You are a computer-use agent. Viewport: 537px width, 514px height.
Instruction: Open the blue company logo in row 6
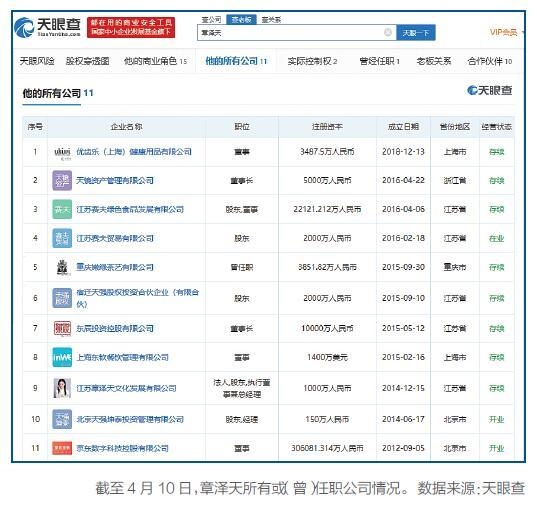click(62, 298)
